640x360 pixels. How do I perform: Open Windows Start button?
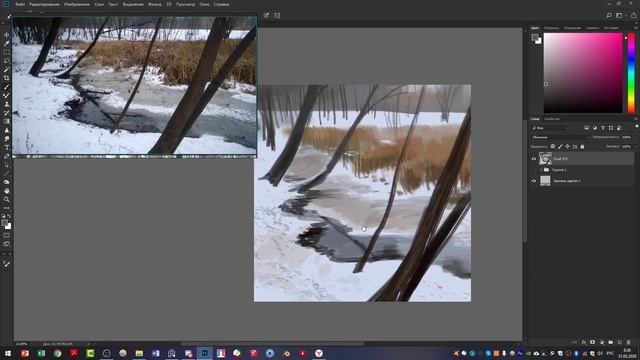tap(7, 353)
